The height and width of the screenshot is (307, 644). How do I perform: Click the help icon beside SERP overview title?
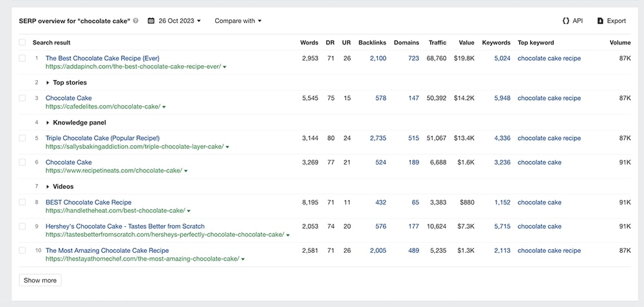pos(136,21)
